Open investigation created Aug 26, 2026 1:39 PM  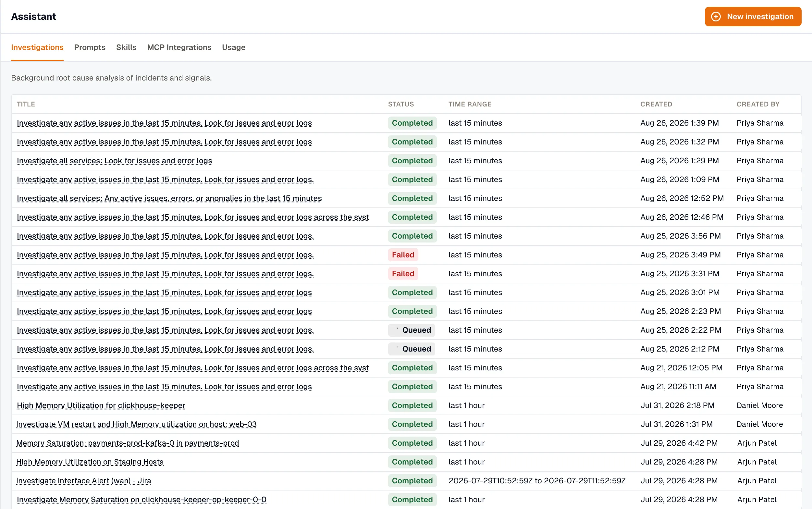[164, 123]
